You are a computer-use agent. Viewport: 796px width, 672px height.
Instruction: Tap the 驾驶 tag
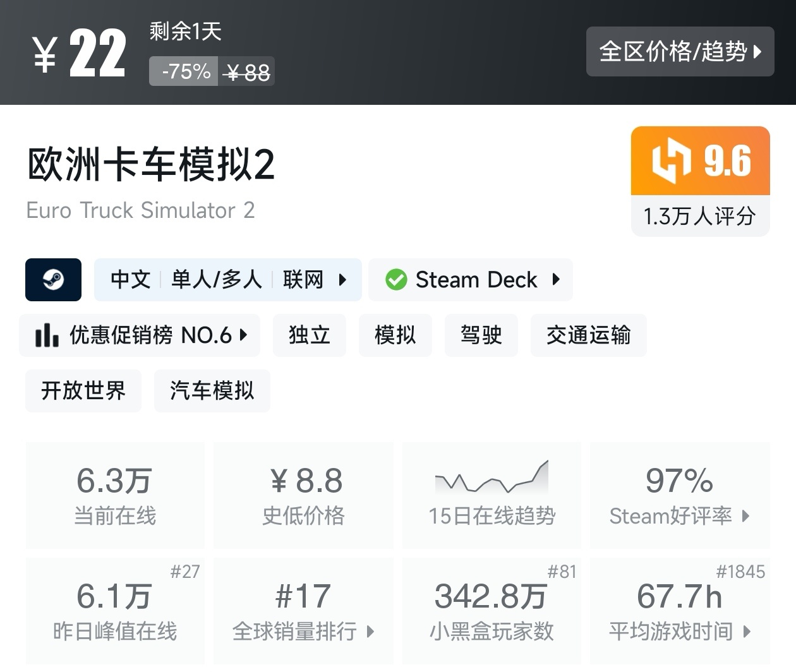[481, 335]
